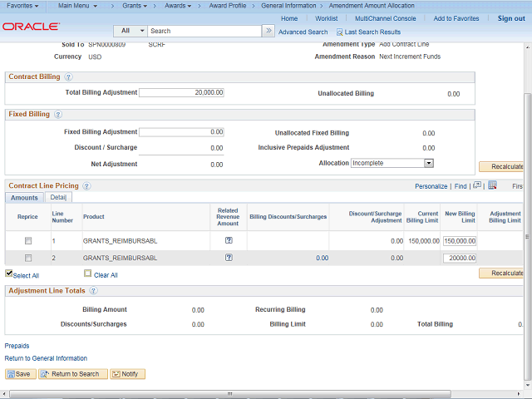Click Contract Line Pricing help icon
The width and height of the screenshot is (532, 399).
tap(86, 186)
